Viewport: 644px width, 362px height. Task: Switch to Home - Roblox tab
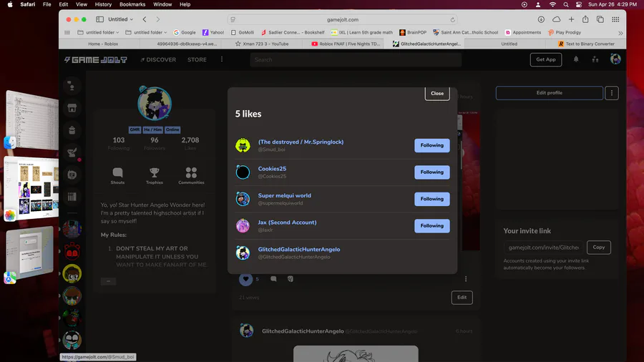[x=102, y=44]
